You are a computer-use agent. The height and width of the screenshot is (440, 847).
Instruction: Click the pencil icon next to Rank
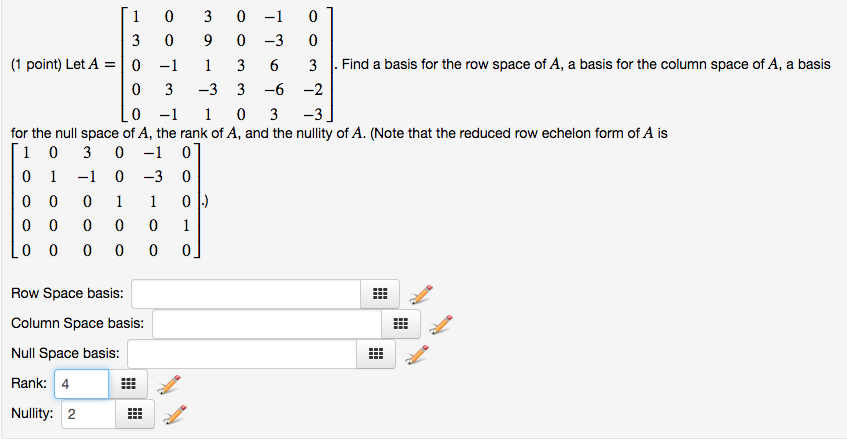pyautogui.click(x=171, y=384)
